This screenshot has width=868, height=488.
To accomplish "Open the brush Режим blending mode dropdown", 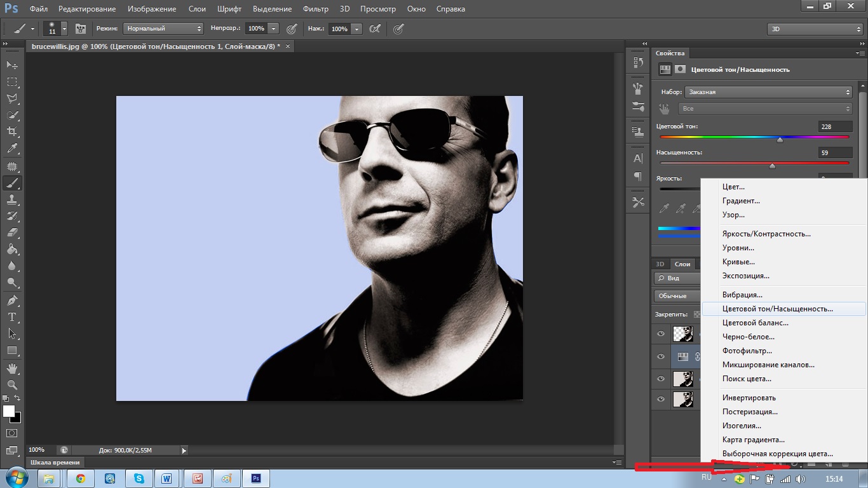I will tap(163, 29).
